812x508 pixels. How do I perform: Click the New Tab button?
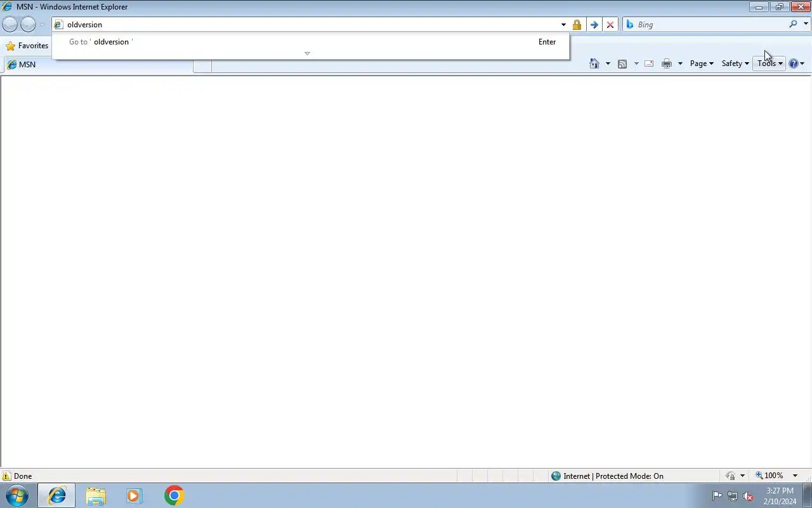point(202,65)
